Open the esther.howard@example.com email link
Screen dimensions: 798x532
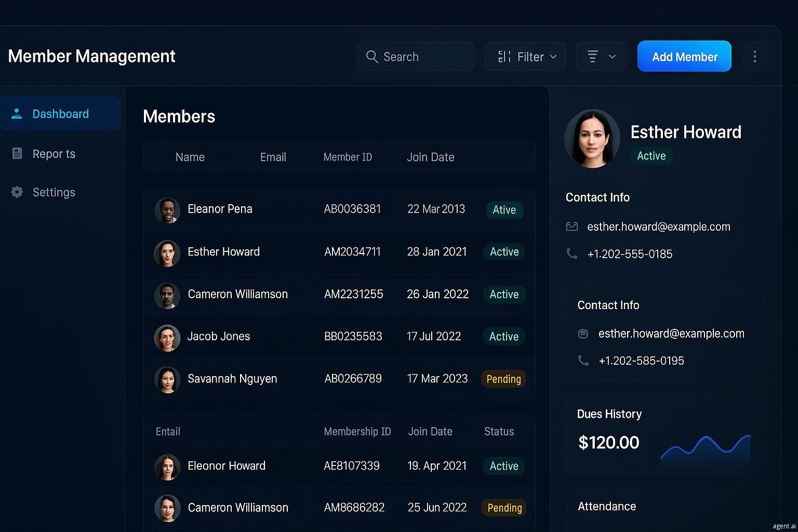658,227
